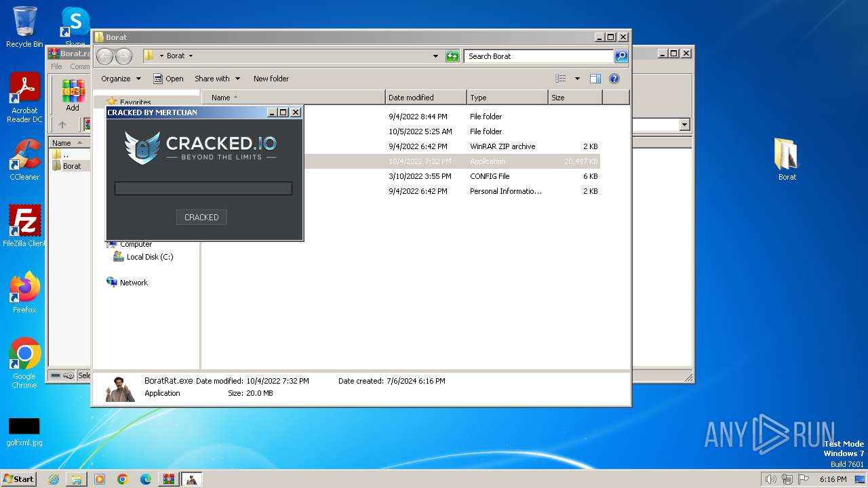Sort by the Size column header

pos(575,98)
